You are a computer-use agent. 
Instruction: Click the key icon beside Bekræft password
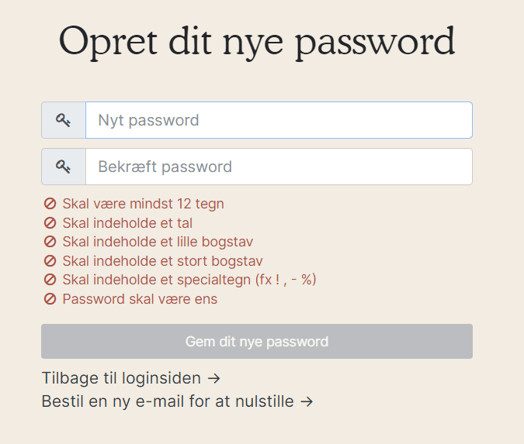tap(63, 166)
